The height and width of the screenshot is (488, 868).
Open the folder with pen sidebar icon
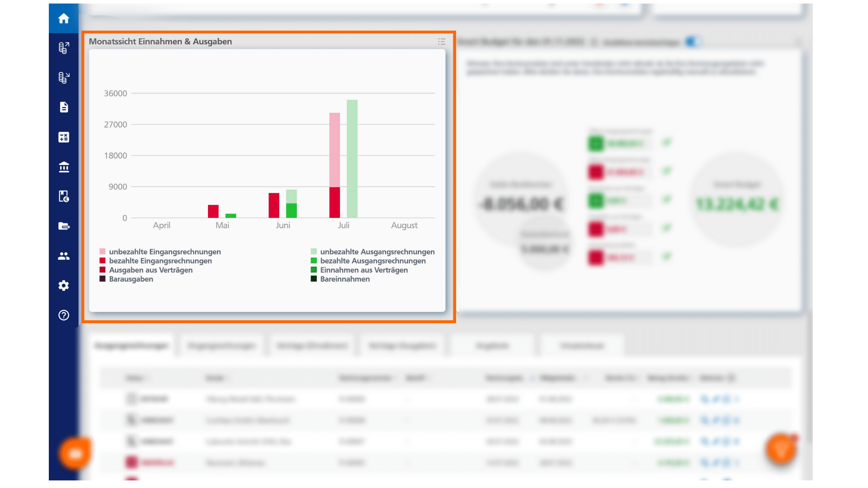(64, 226)
